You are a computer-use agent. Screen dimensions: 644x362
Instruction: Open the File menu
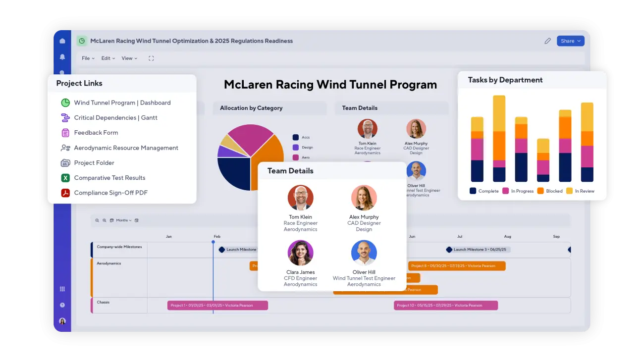pos(88,58)
